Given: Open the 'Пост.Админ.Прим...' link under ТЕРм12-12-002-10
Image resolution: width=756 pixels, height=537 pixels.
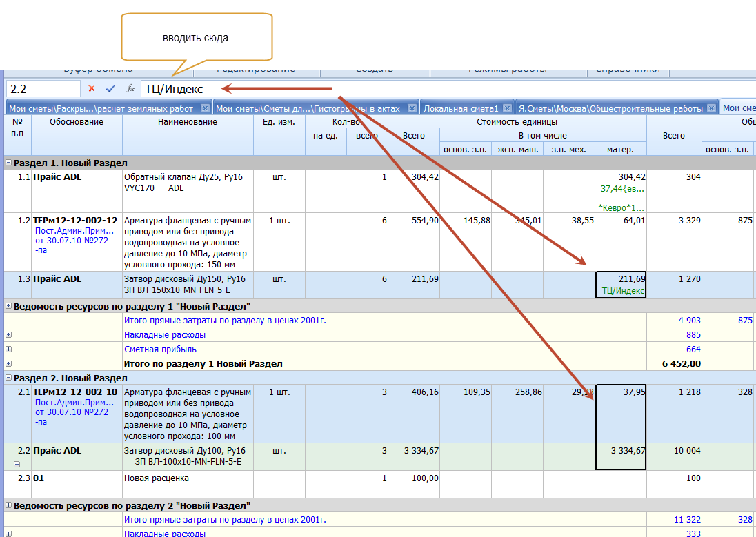Looking at the screenshot, I should coord(74,402).
